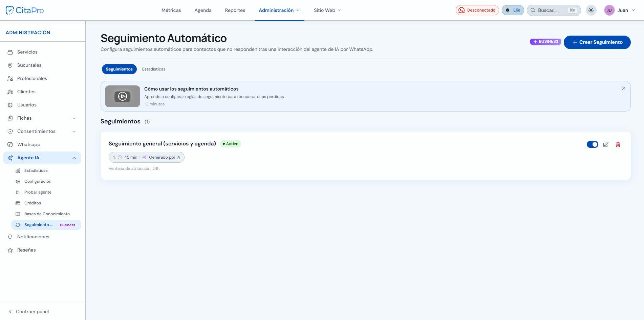
Task: Click the Buscar search field
Action: [554, 10]
